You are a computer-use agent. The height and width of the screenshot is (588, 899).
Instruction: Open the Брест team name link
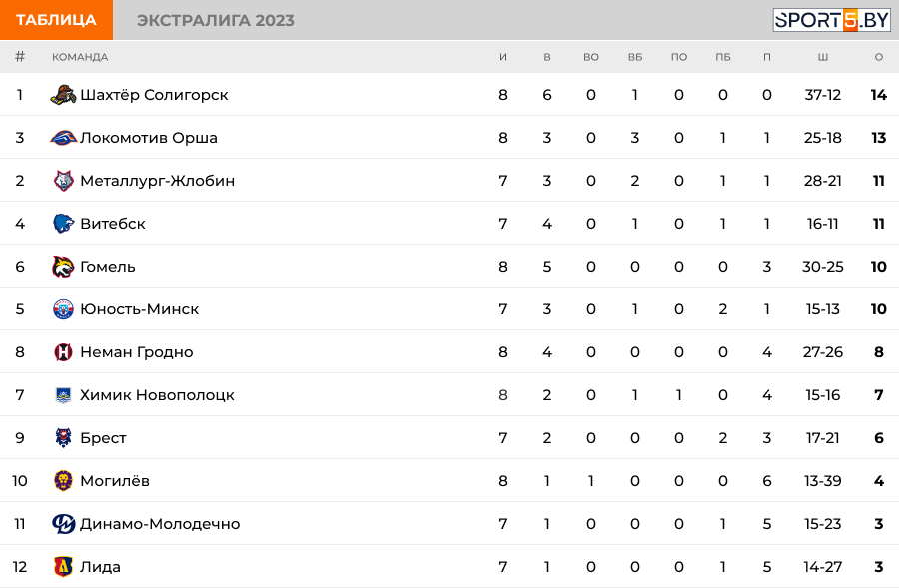point(103,438)
